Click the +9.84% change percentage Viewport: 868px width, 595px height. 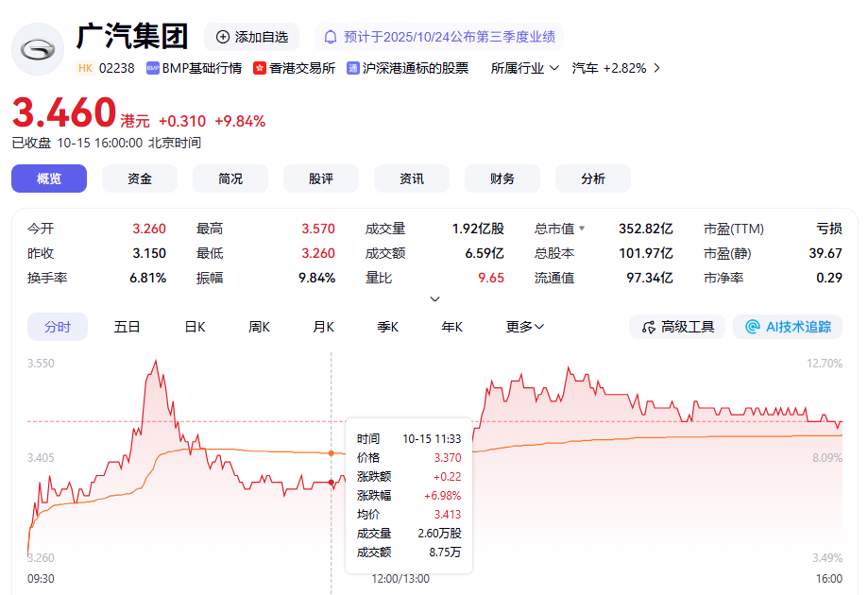click(x=240, y=121)
